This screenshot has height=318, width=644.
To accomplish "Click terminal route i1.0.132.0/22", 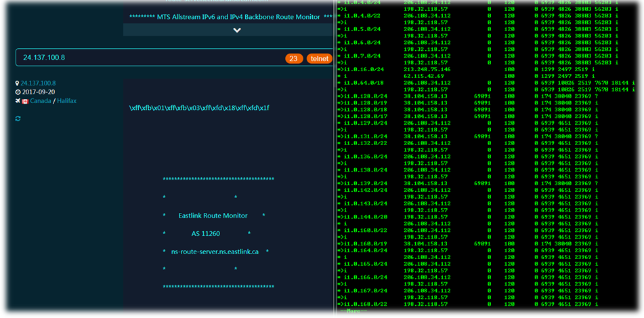I will [365, 143].
